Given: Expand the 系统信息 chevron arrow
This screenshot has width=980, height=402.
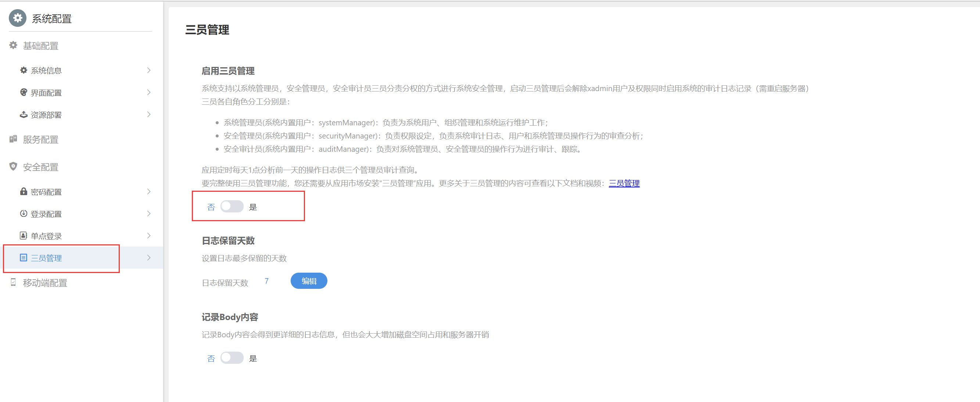Looking at the screenshot, I should click(149, 70).
